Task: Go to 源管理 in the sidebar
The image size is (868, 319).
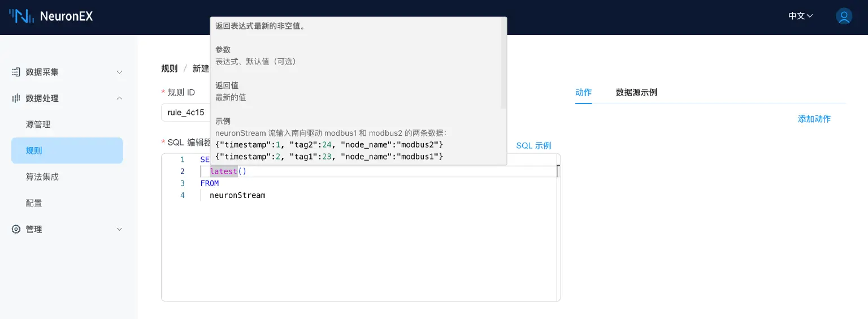Action: point(38,124)
